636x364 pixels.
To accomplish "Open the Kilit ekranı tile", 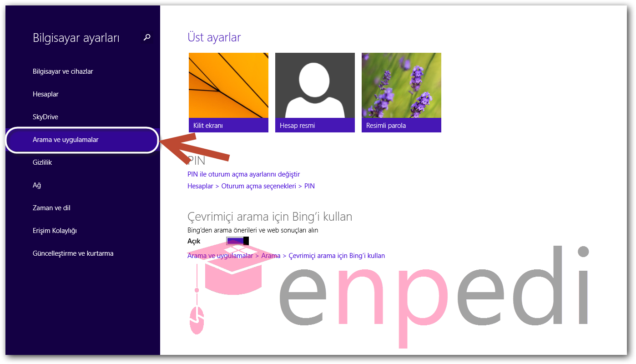I will [228, 92].
